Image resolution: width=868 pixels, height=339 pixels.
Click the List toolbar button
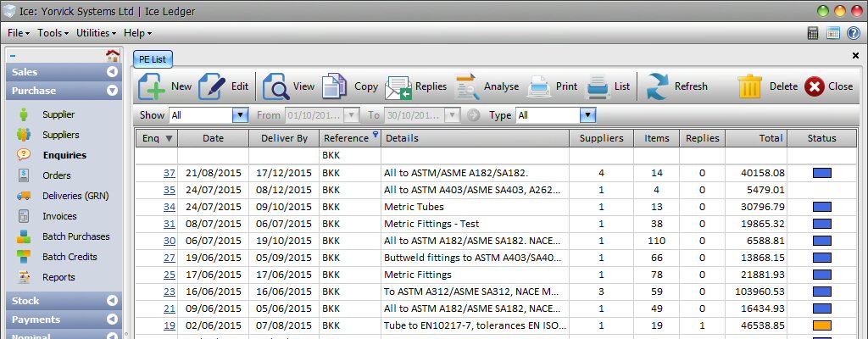(x=608, y=86)
